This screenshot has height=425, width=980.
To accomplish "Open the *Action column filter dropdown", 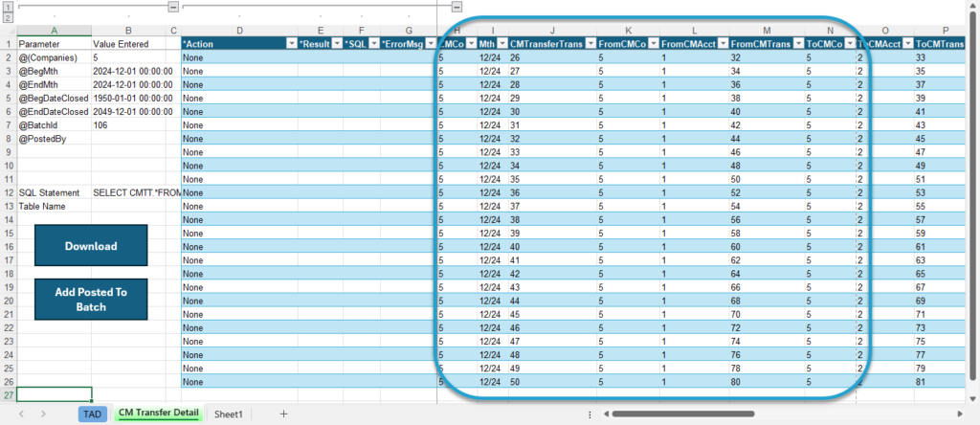I will click(291, 44).
